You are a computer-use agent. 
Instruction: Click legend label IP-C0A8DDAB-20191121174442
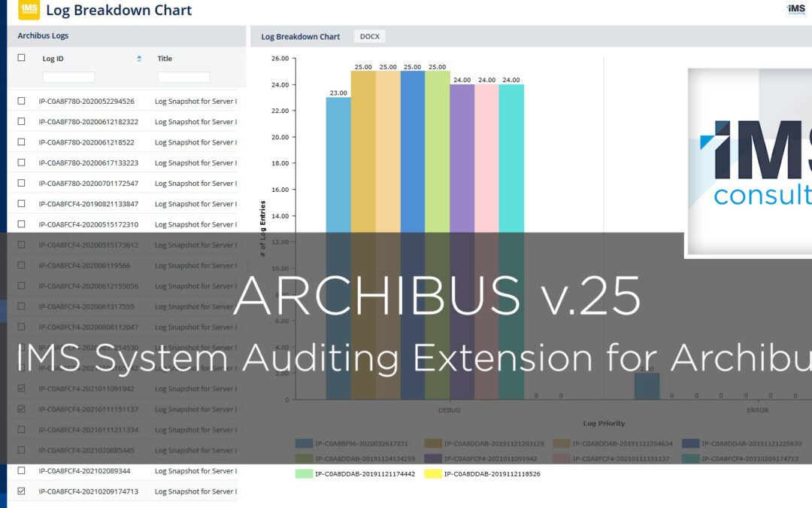point(365,474)
